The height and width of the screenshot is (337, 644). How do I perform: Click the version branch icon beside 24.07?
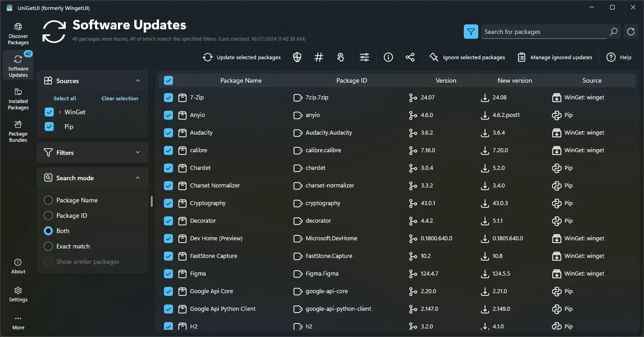[413, 98]
